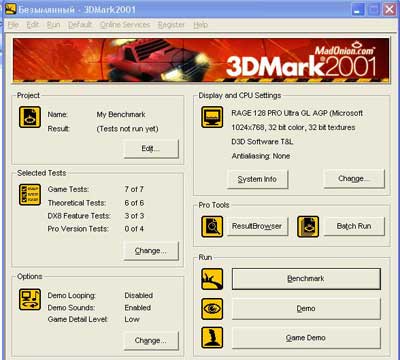Open the Online Services menu
This screenshot has width=400, height=360.
click(125, 25)
